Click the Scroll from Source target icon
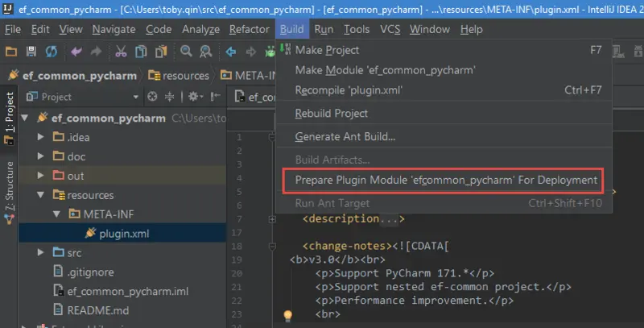644x328 pixels. point(152,97)
